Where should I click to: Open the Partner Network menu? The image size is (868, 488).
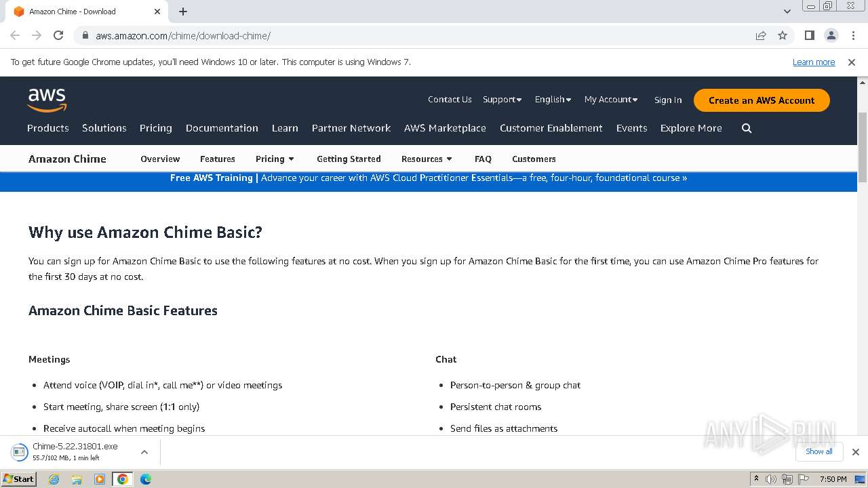(x=351, y=128)
